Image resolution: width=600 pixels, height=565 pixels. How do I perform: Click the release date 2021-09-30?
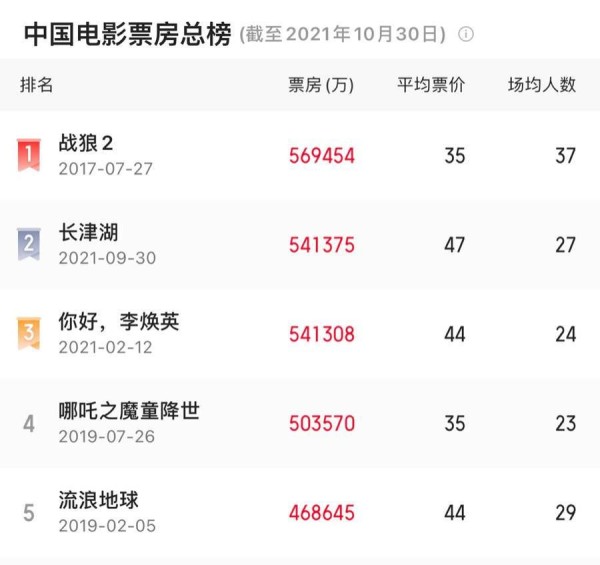107,258
